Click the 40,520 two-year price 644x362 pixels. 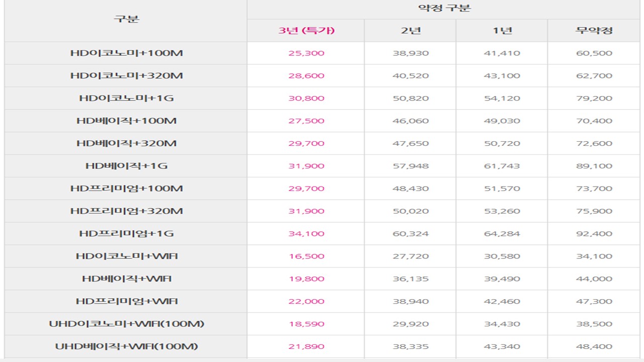411,75
